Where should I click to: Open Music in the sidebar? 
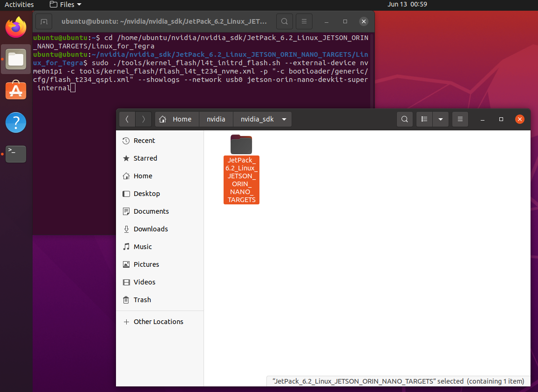(160, 247)
